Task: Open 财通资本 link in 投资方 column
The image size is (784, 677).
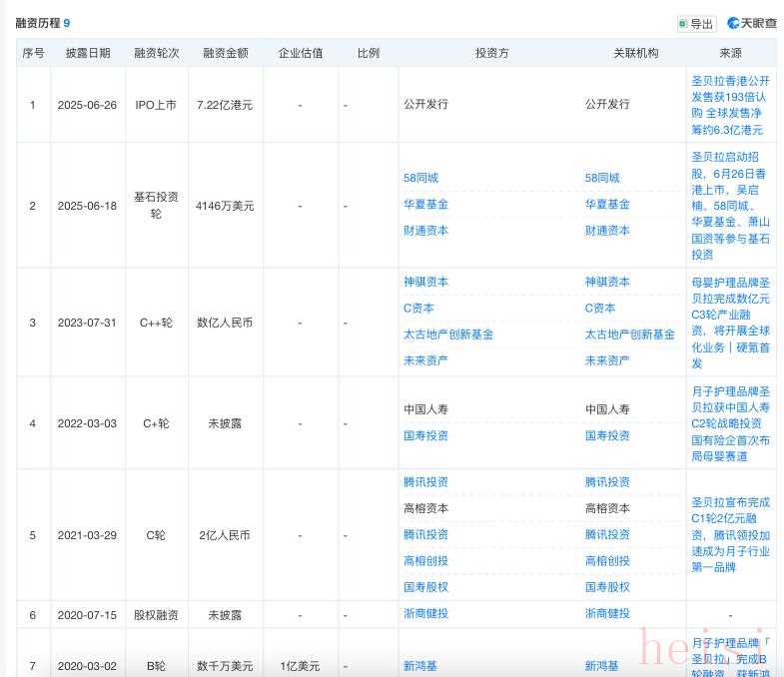Action: click(426, 231)
